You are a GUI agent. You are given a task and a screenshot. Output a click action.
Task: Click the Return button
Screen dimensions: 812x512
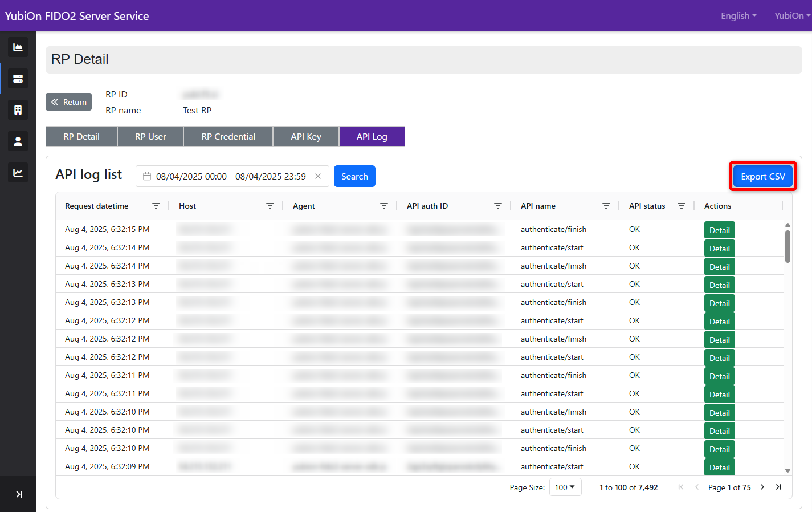click(x=68, y=102)
